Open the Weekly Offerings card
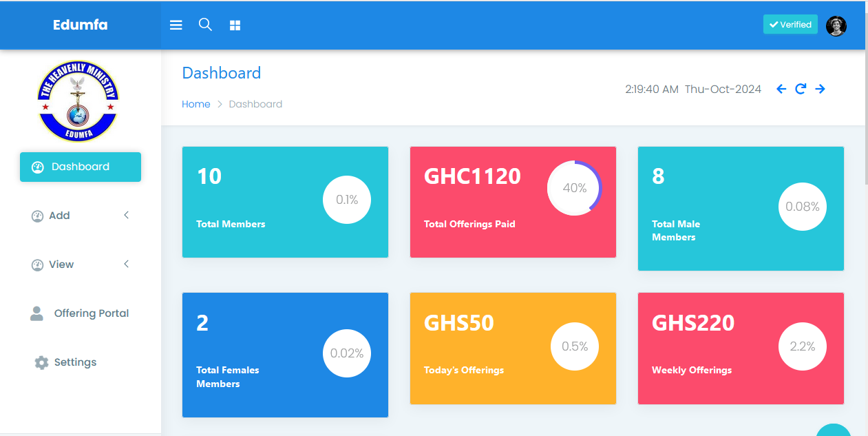Screen dimensions: 868x436 741,349
